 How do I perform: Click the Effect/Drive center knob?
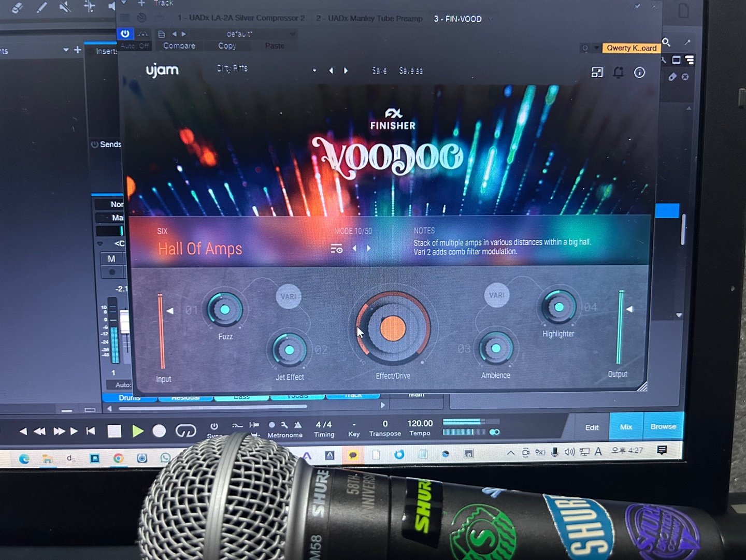[393, 328]
